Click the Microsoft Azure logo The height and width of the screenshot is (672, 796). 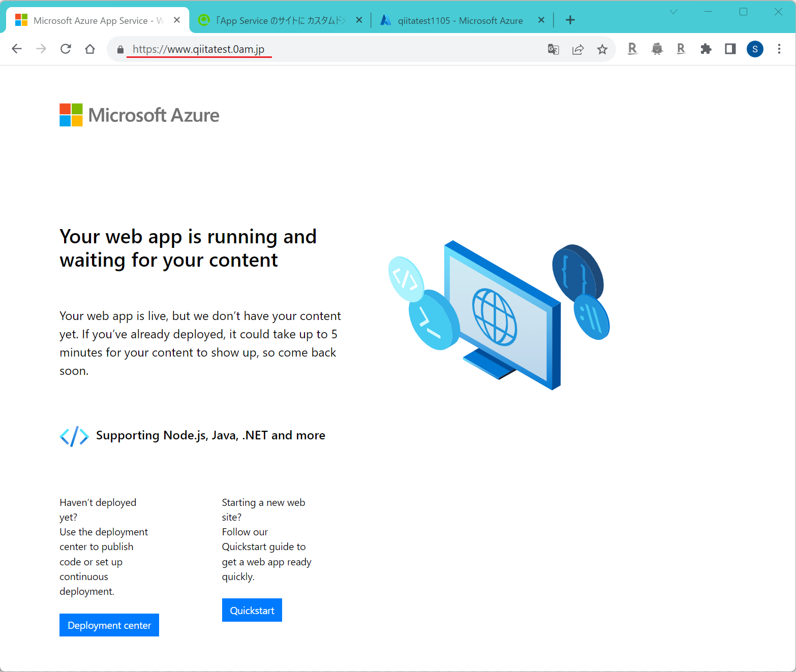click(x=139, y=115)
